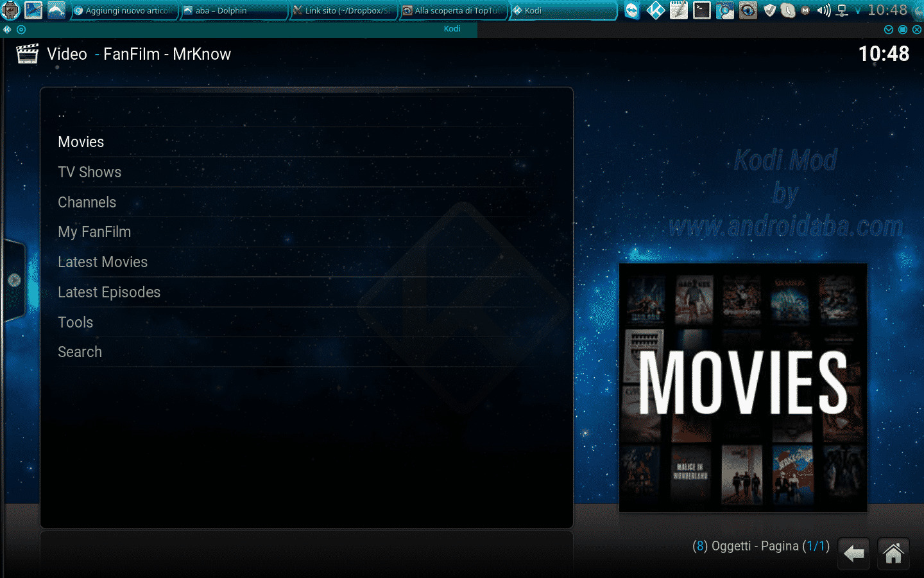
Task: Click the items and page counter text
Action: 761,546
